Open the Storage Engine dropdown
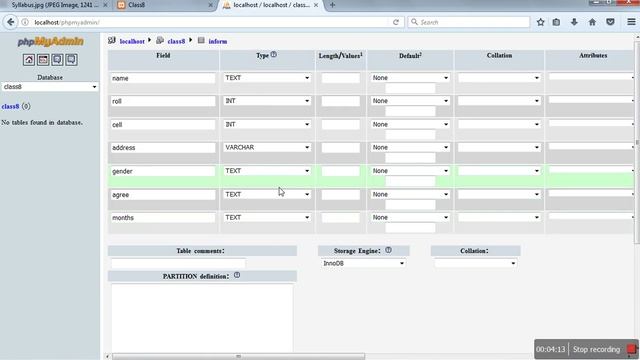 coord(363,263)
